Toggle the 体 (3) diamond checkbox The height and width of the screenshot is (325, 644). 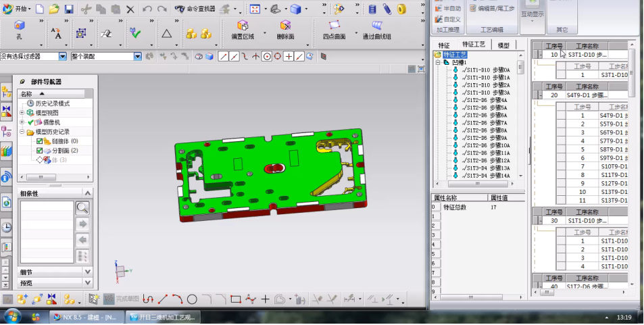39,160
